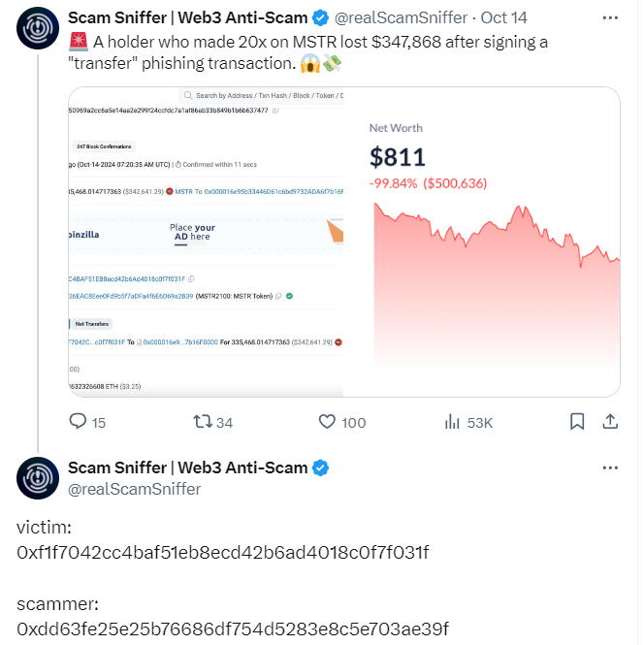Repost the tweet with 34 reposts
This screenshot has width=644, height=645.
click(203, 422)
